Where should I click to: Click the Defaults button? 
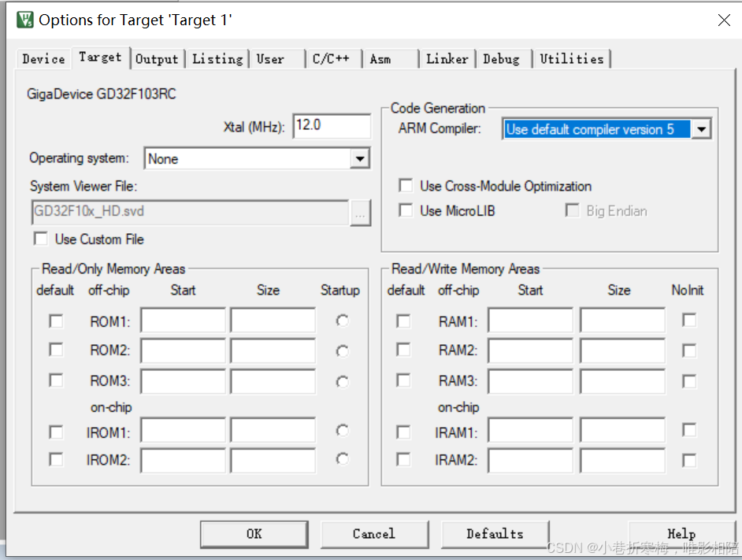pyautogui.click(x=495, y=534)
